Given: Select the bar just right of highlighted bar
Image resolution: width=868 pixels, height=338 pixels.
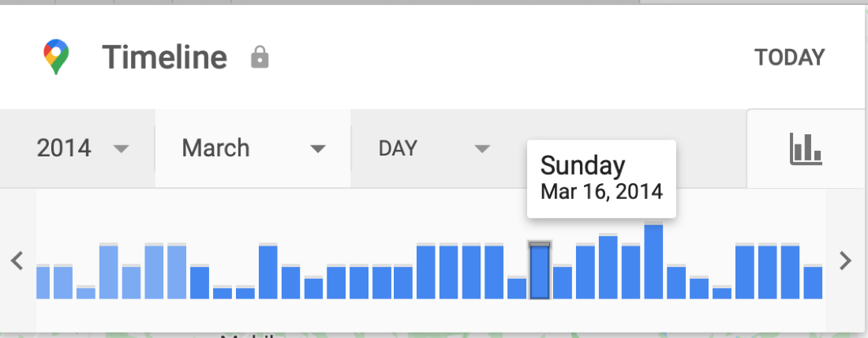Looking at the screenshot, I should 563,281.
